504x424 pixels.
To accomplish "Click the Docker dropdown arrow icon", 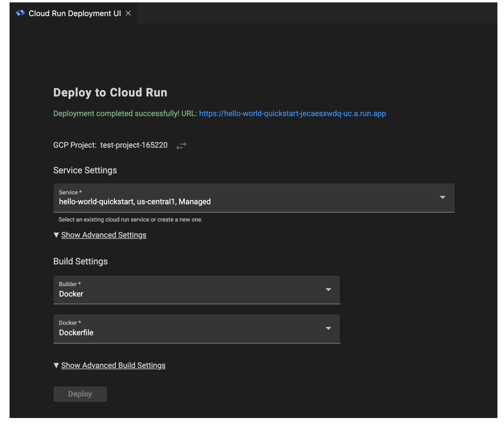I will (329, 328).
